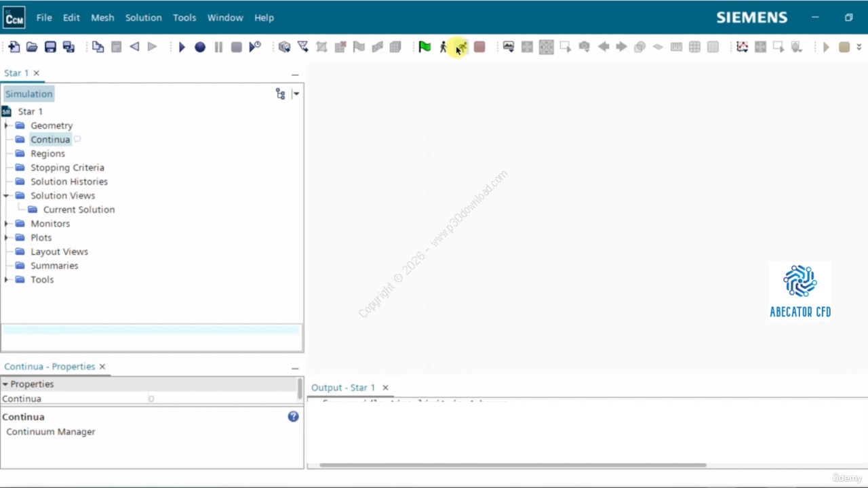Open the Edit menu
This screenshot has width=868, height=488.
click(71, 18)
